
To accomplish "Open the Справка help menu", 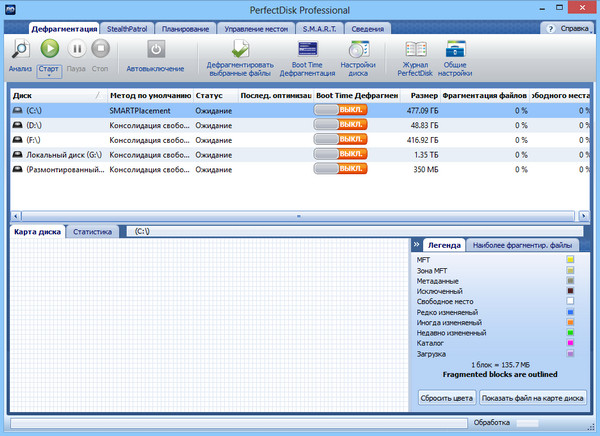I will pos(568,29).
